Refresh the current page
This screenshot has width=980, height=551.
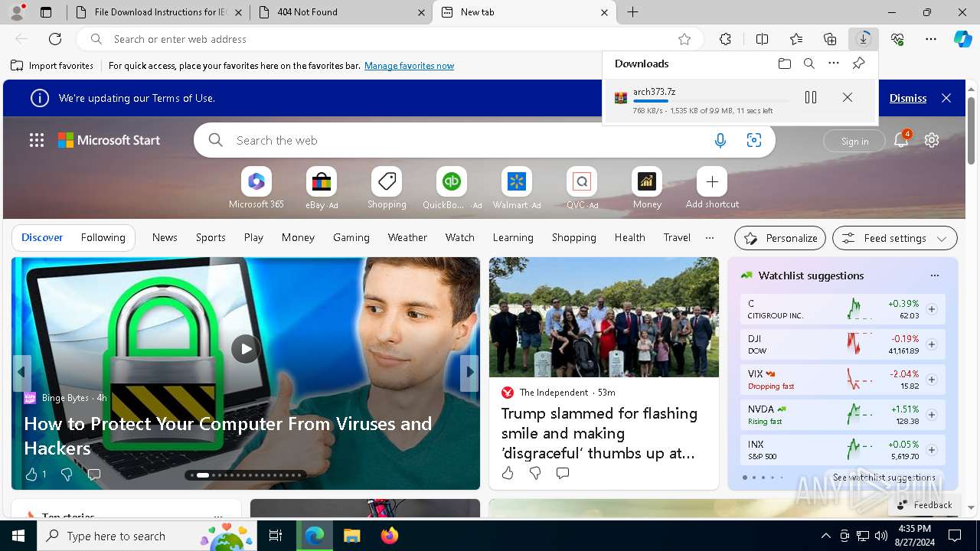coord(55,39)
